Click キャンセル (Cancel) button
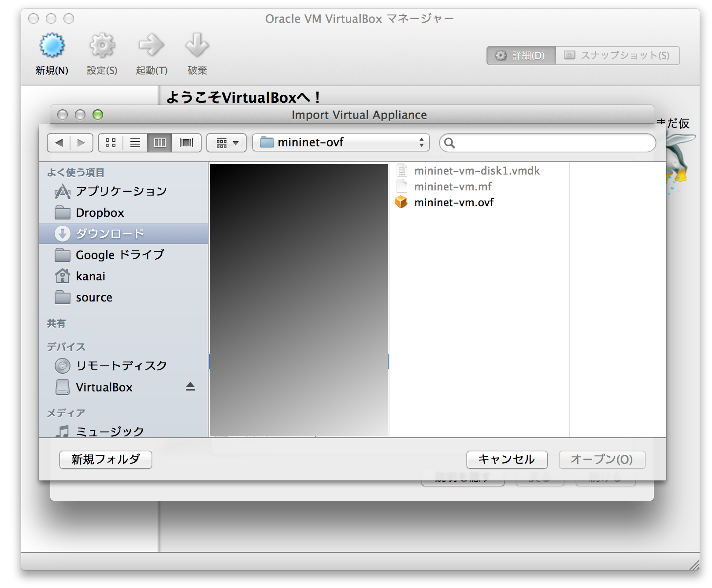The image size is (712, 588). click(x=507, y=459)
